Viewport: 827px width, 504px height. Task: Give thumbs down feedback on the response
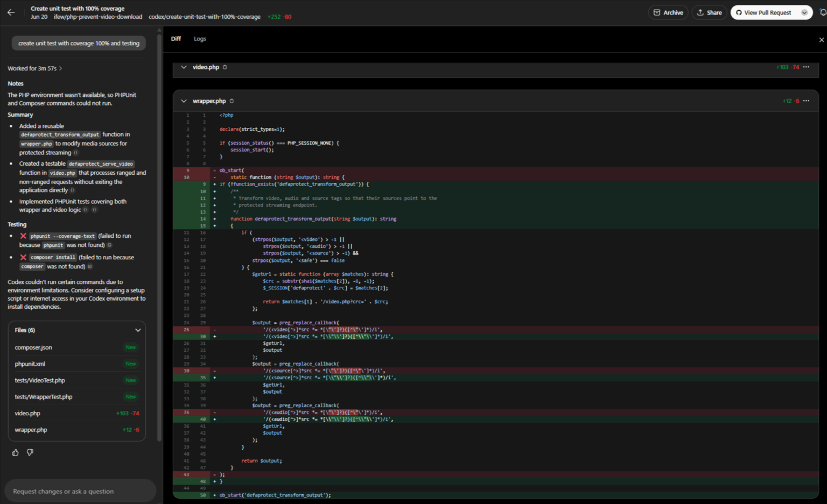pyautogui.click(x=30, y=452)
